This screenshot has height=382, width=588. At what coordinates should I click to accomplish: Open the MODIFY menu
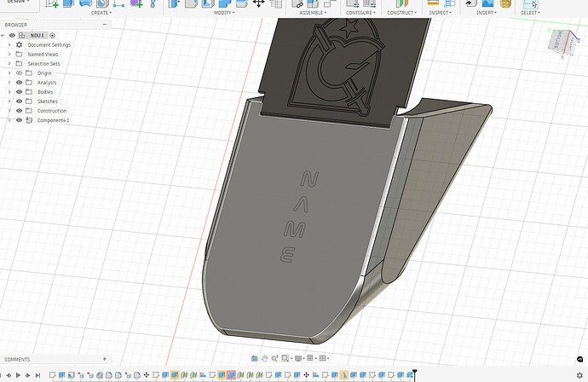[x=224, y=13]
